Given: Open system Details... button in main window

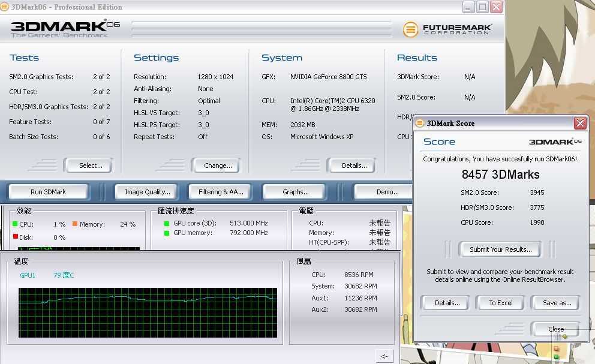Looking at the screenshot, I should click(x=351, y=166).
